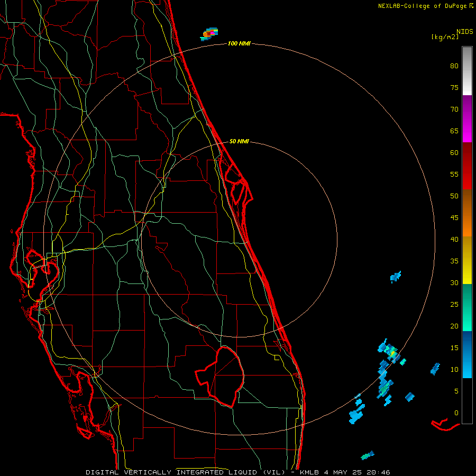Click the kg/m2 units label
This screenshot has width=476, height=476.
tap(445, 37)
